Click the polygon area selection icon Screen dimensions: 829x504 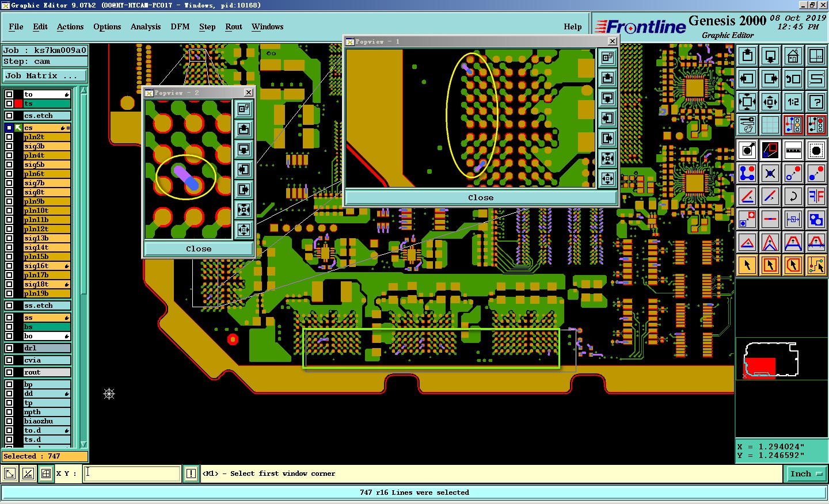click(x=793, y=265)
